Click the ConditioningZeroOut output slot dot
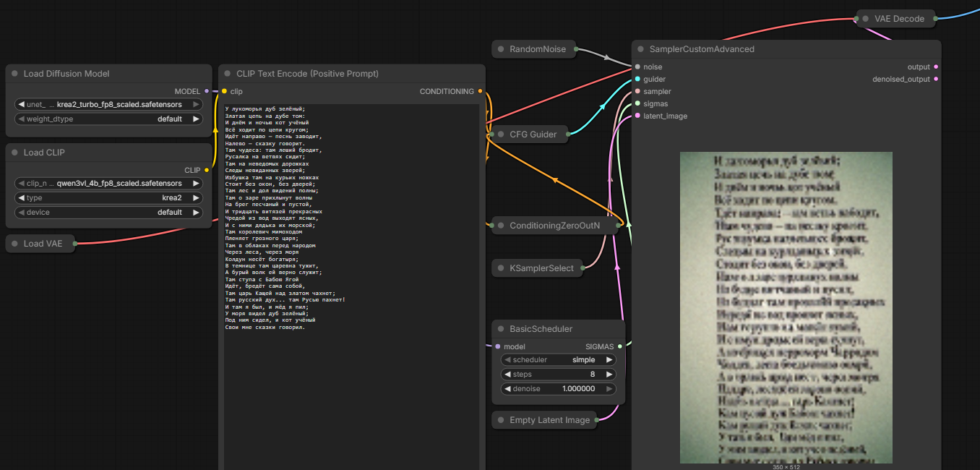This screenshot has width=980, height=470. [619, 226]
